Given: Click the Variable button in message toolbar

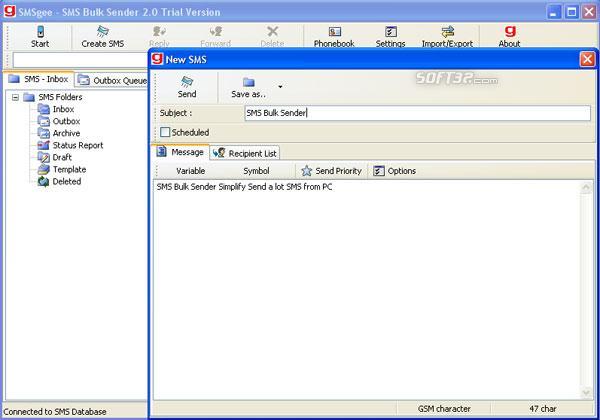Looking at the screenshot, I should pos(190,171).
